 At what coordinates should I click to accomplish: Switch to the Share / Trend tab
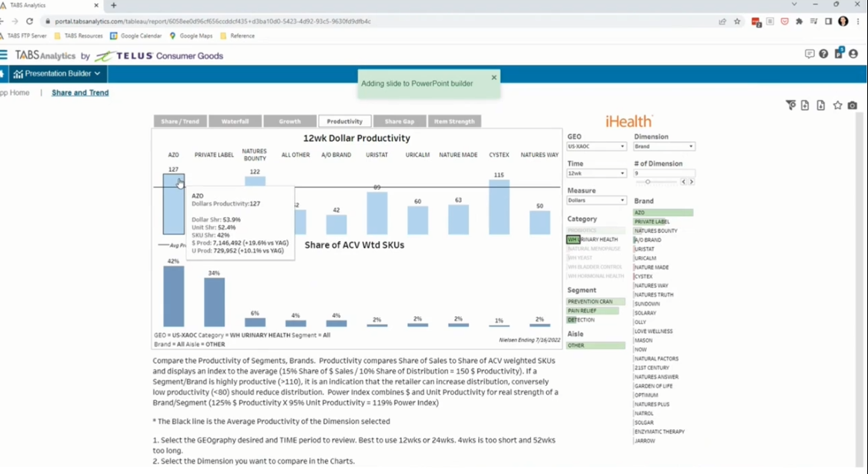point(180,121)
